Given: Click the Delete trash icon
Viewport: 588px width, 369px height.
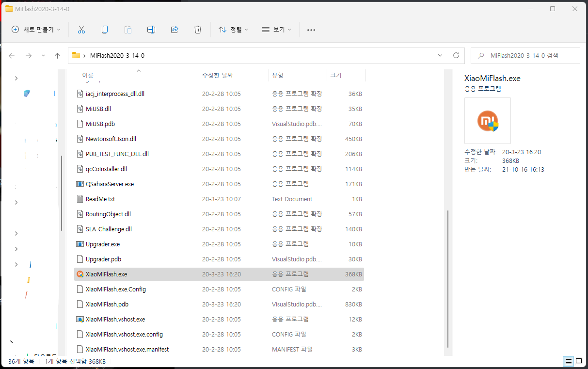Looking at the screenshot, I should pyautogui.click(x=198, y=30).
